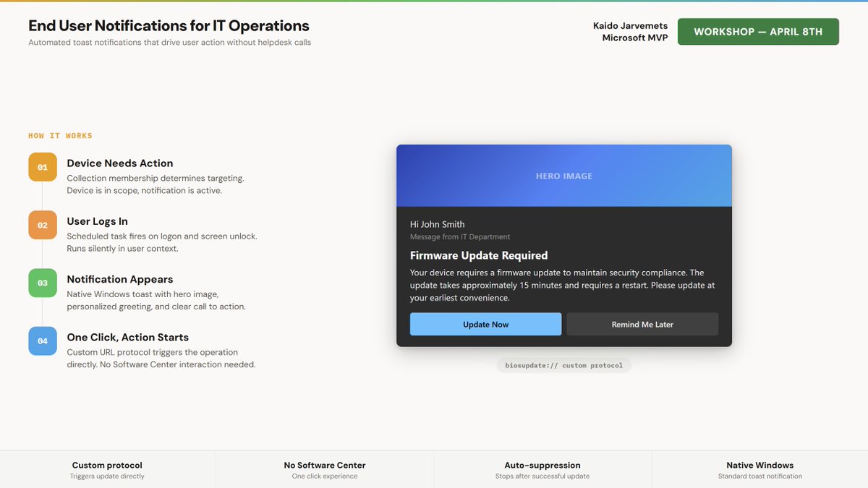The image size is (868, 488).
Task: Click the One click experience caption
Action: coord(325,476)
